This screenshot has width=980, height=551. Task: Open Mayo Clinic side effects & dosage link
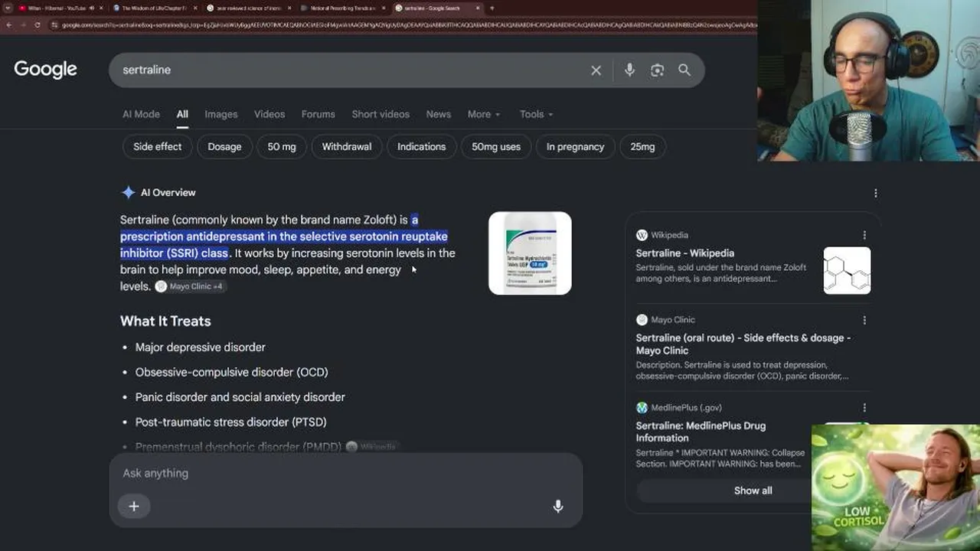pyautogui.click(x=743, y=344)
